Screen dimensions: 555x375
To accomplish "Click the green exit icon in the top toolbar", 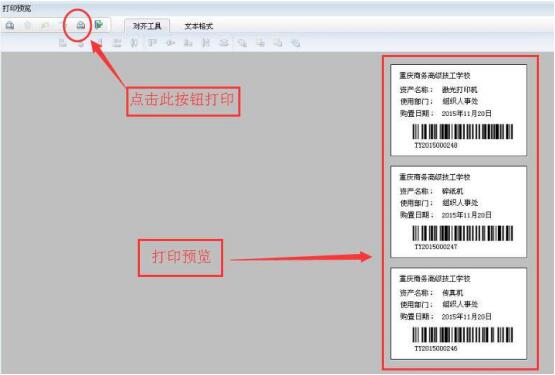I will (99, 25).
